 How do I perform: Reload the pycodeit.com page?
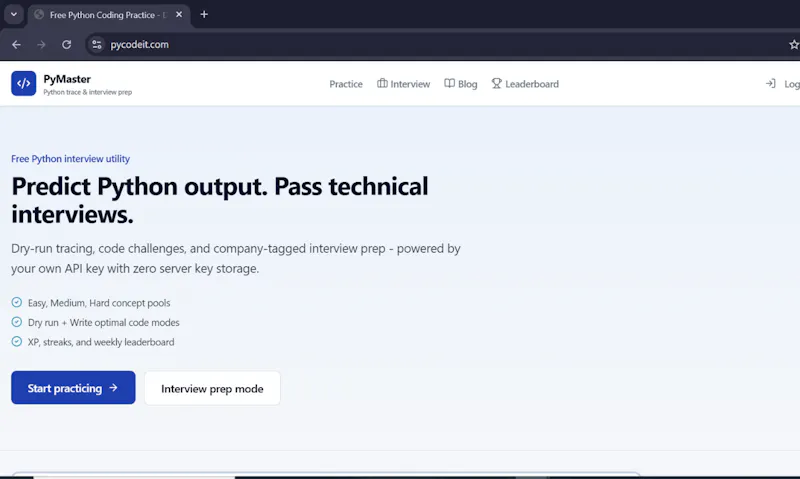tap(66, 45)
